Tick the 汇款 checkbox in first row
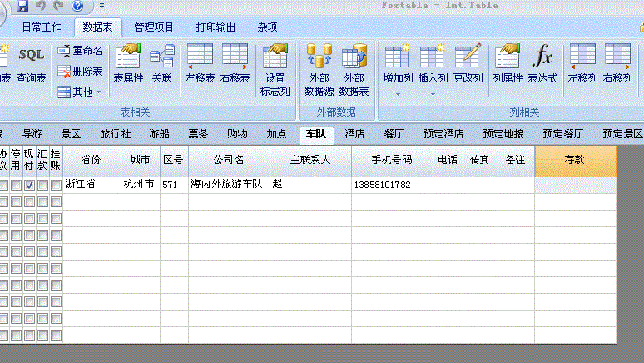 (x=42, y=185)
